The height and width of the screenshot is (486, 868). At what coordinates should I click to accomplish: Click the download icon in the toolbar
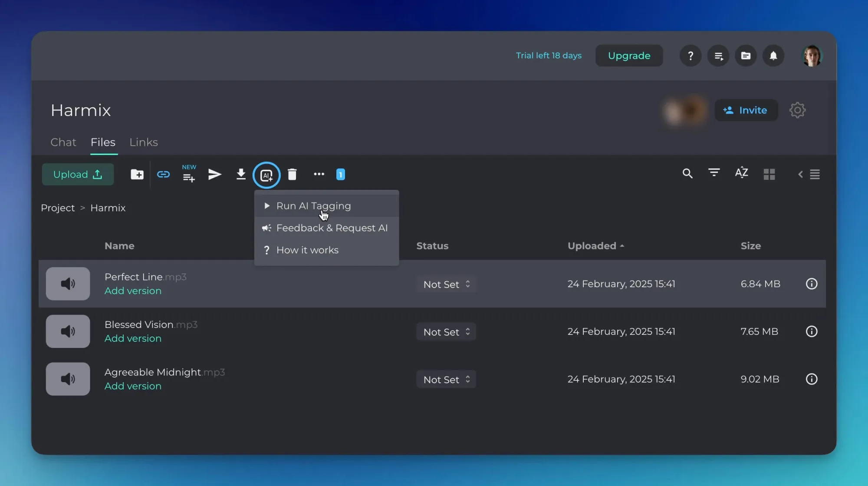(241, 175)
